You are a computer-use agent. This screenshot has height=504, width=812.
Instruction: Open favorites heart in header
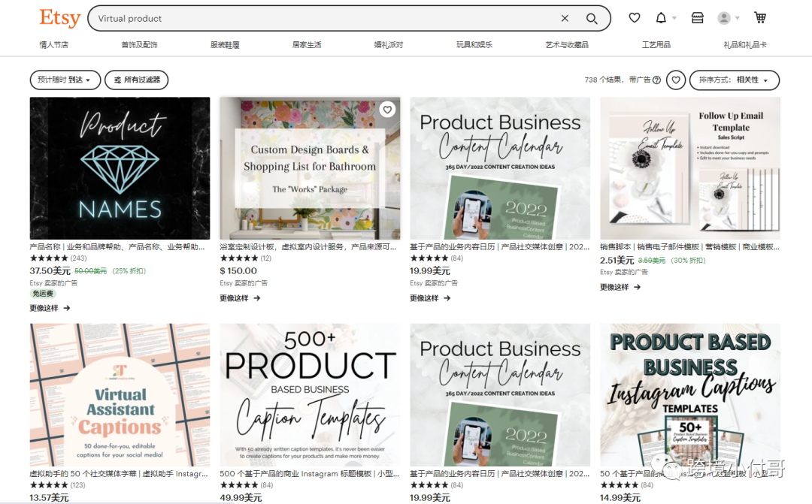click(x=635, y=18)
